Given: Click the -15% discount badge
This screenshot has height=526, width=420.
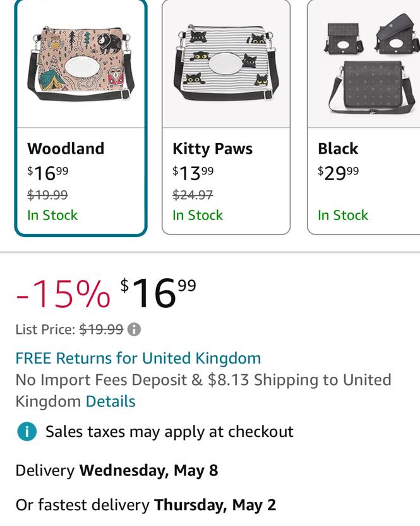Looking at the screenshot, I should (63, 294).
